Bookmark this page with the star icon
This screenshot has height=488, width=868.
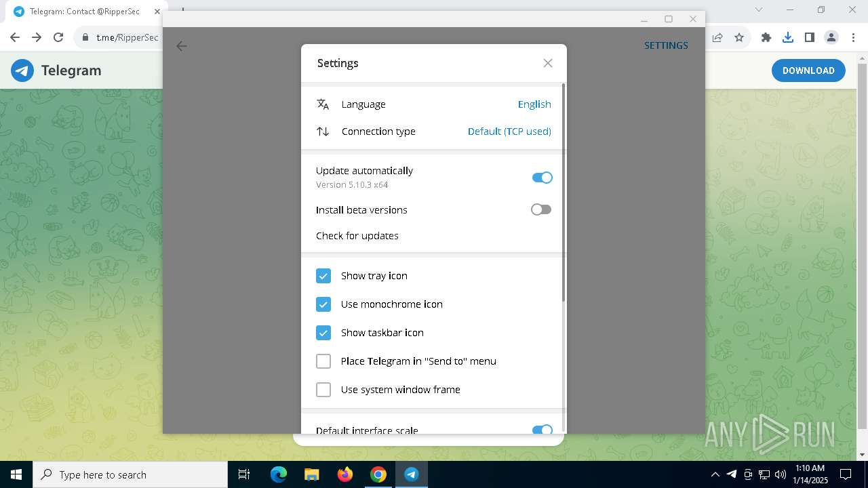tap(739, 37)
